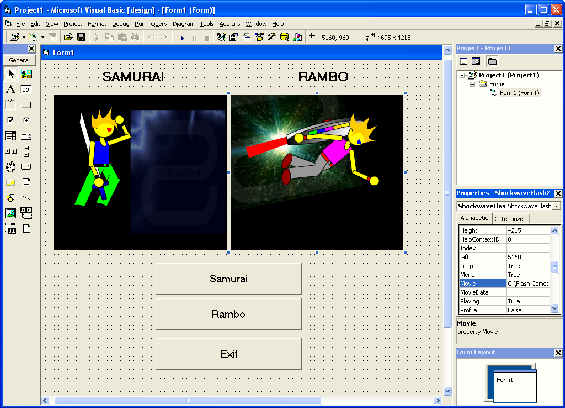
Task: Select the TextBox control tool
Action: [26, 89]
